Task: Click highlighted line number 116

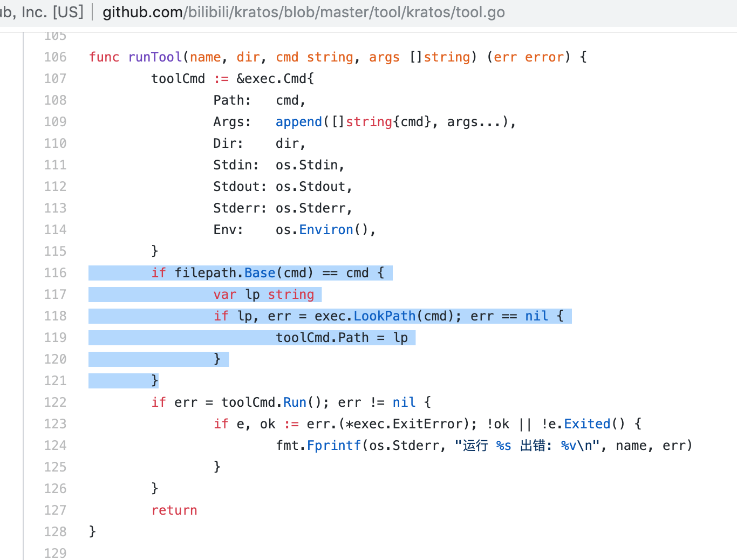Action: click(55, 272)
